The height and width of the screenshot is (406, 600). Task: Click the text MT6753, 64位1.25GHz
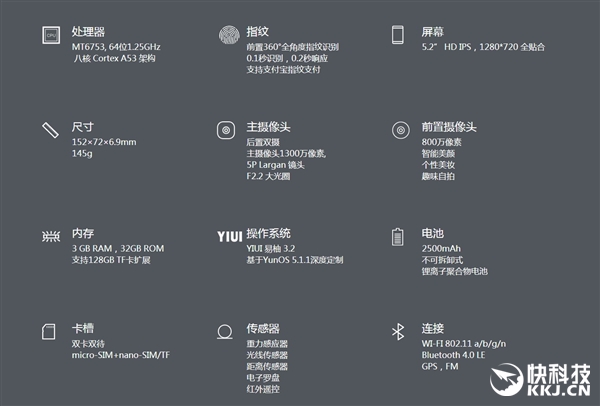116,47
